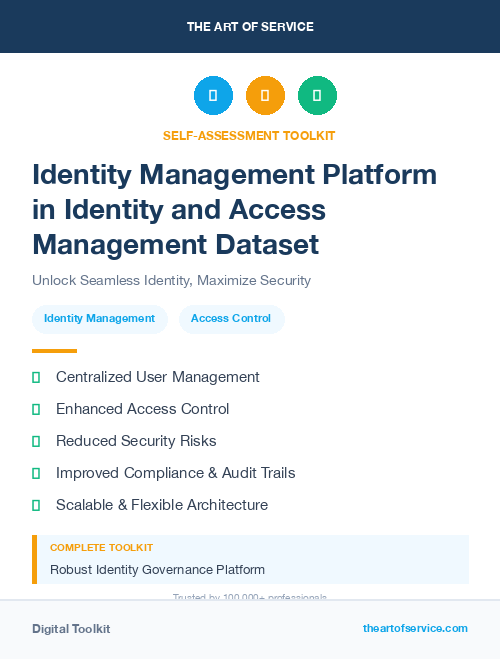This screenshot has width=500, height=659.
Task: Click Scalable & Flexible Architecture text
Action: [162, 505]
